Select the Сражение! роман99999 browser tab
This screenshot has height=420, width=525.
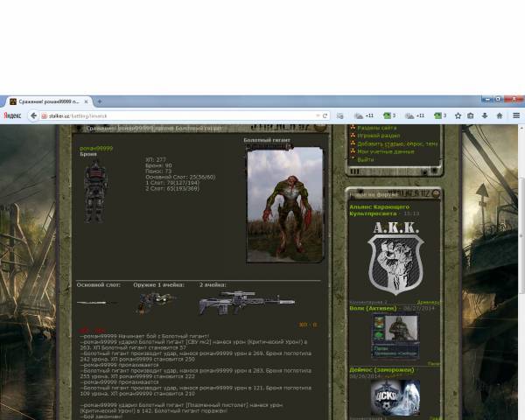click(x=49, y=101)
